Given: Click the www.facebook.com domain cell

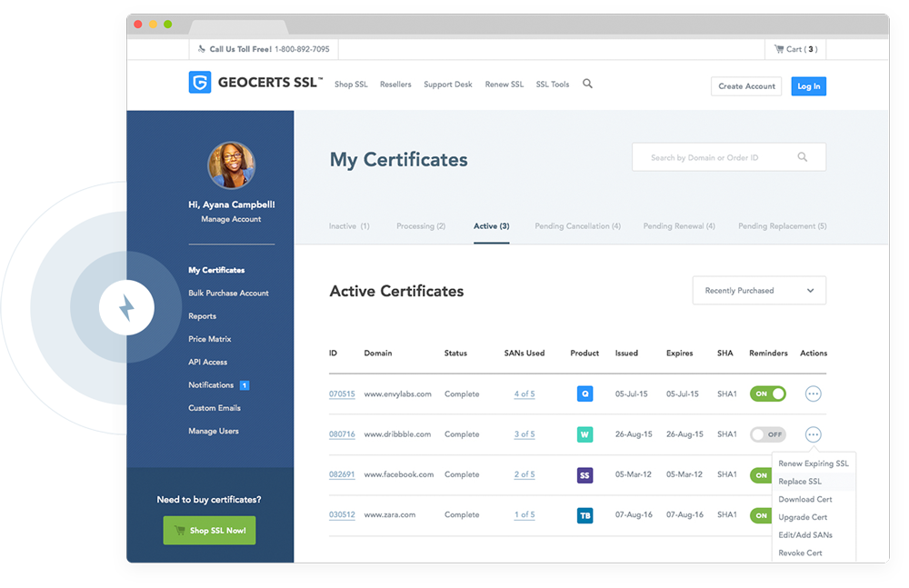Looking at the screenshot, I should [399, 474].
